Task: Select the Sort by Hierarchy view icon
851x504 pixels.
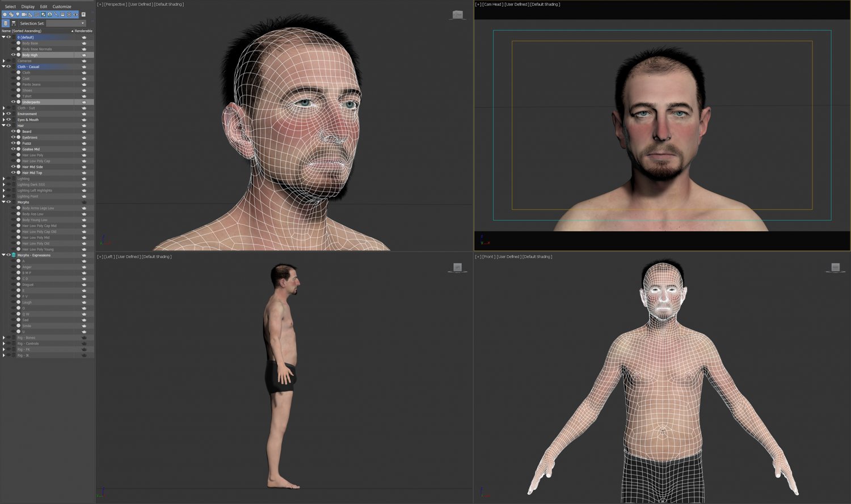Action: (x=14, y=23)
